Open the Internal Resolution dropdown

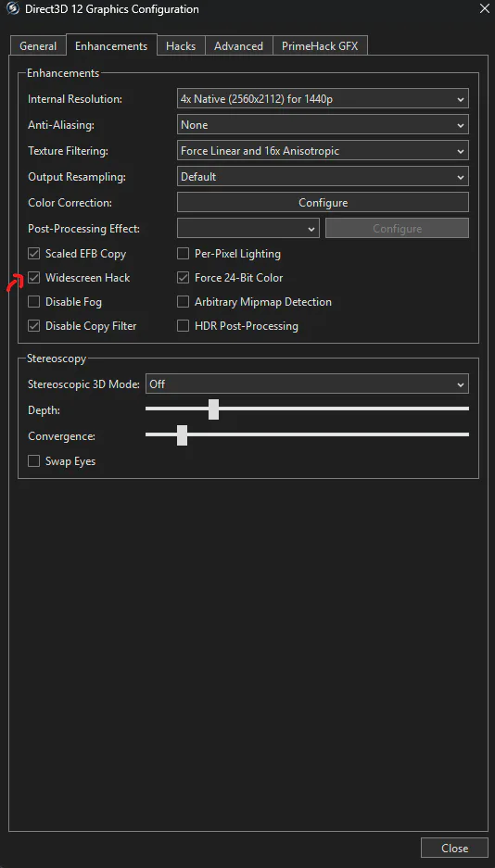click(323, 99)
